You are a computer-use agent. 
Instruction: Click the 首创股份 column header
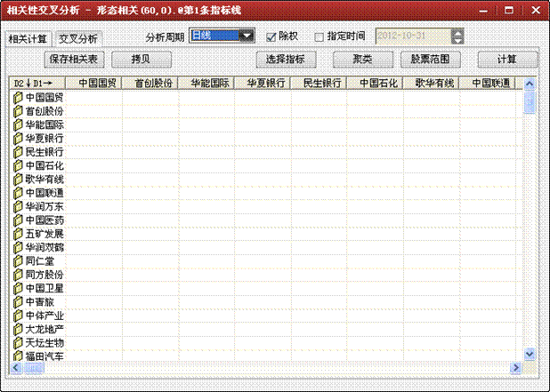[x=150, y=83]
